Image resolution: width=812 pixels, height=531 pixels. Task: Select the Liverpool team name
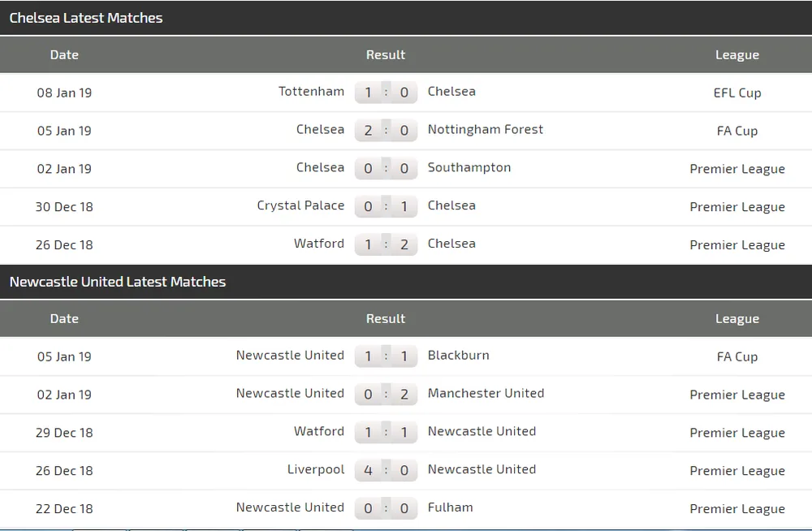pos(316,470)
